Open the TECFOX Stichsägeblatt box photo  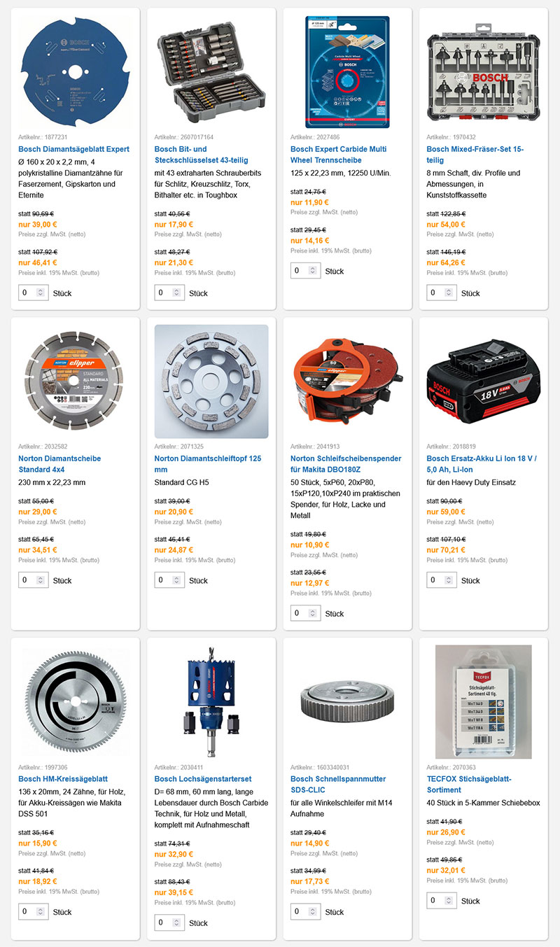[x=484, y=702]
